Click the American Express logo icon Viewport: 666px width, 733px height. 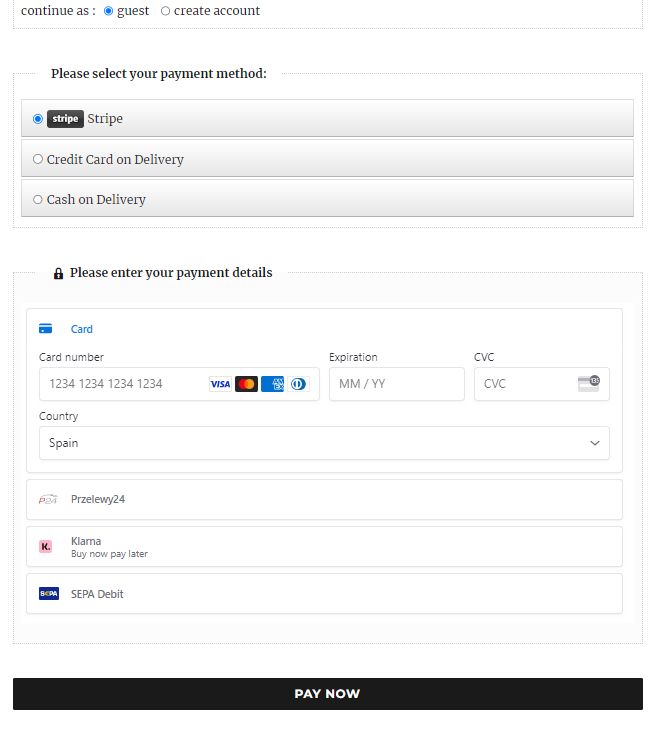coord(272,384)
